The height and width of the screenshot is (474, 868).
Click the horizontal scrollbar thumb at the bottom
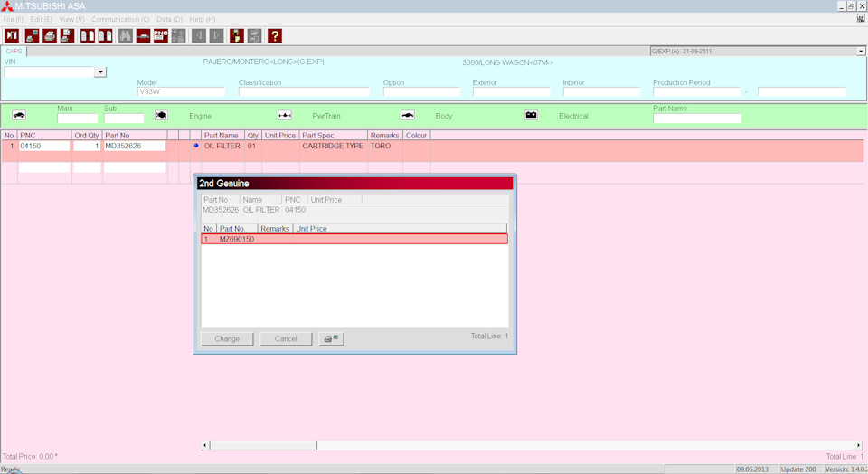click(x=263, y=445)
